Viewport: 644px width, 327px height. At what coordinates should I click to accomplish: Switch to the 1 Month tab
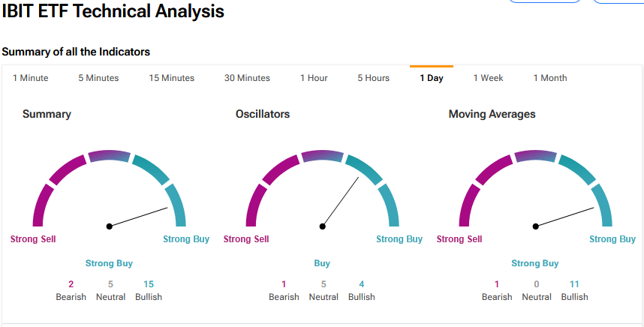[x=550, y=78]
